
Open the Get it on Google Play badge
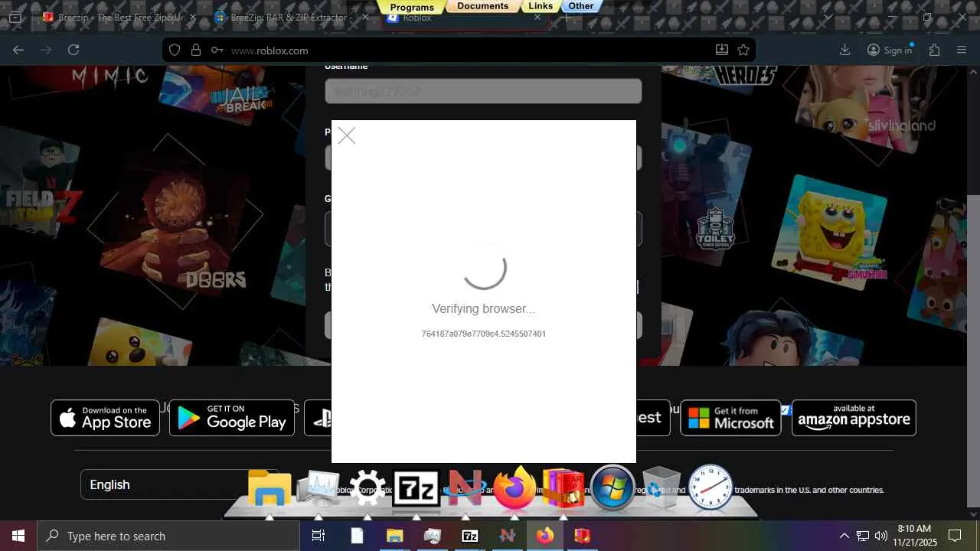point(232,418)
